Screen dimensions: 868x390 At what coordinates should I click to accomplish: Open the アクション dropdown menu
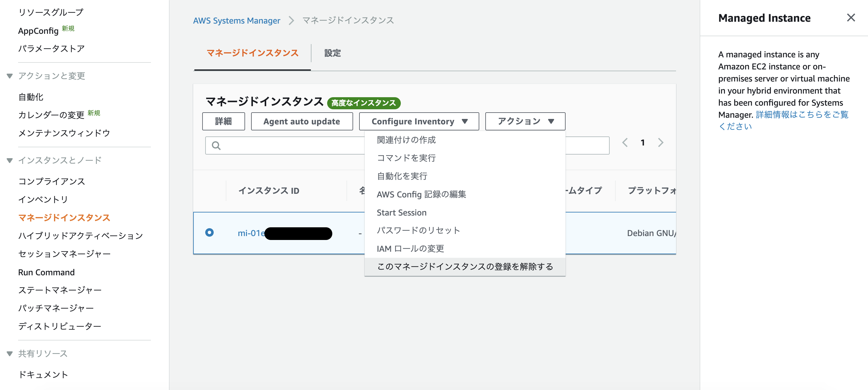point(524,121)
